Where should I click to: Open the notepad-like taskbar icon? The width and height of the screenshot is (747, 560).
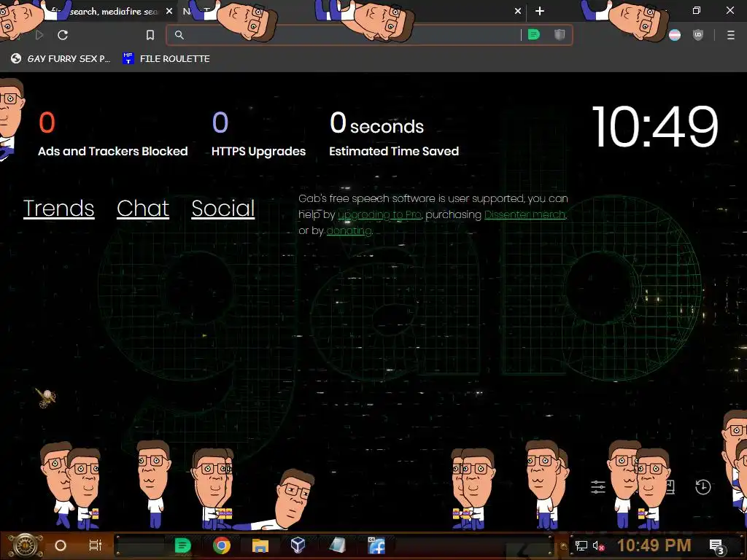pyautogui.click(x=337, y=545)
